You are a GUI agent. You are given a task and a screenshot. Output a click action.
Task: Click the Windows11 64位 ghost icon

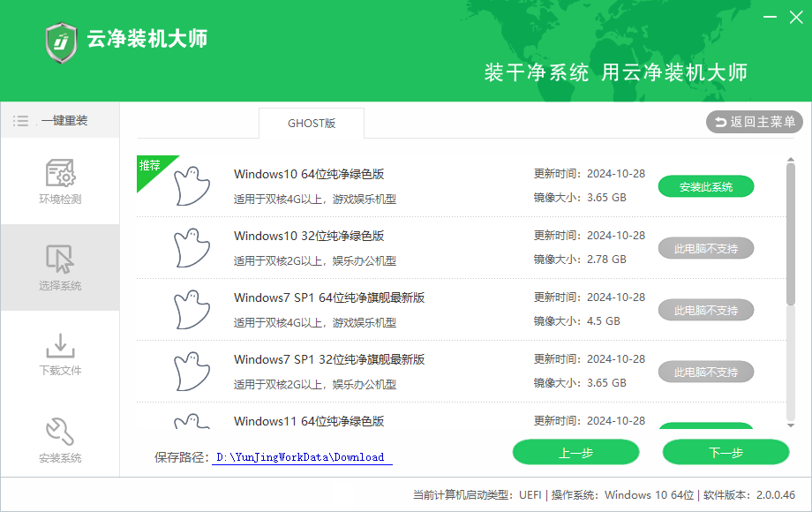point(192,422)
